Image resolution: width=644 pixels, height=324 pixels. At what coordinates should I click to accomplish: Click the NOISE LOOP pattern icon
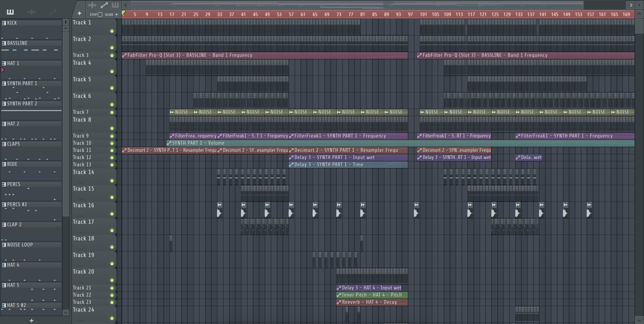pyautogui.click(x=4, y=245)
